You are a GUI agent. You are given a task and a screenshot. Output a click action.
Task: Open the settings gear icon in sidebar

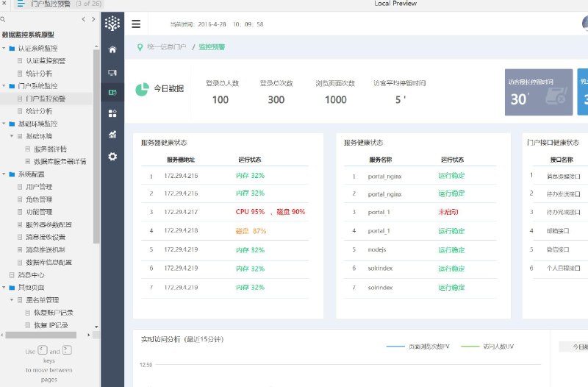pyautogui.click(x=112, y=157)
